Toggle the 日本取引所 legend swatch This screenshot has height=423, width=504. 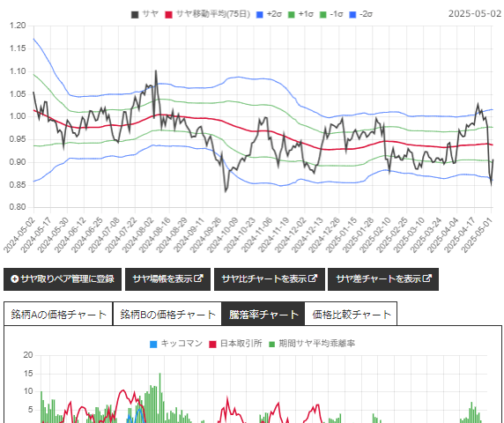[212, 345]
